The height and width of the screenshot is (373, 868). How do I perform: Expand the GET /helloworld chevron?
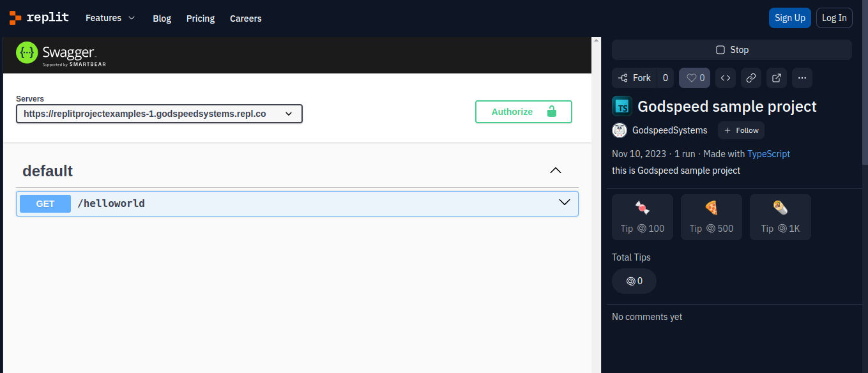565,202
